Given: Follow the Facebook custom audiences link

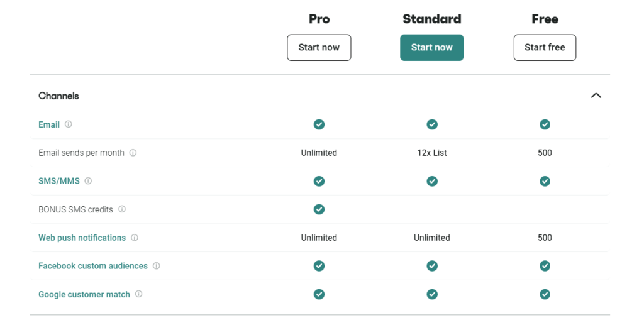Looking at the screenshot, I should tap(93, 266).
